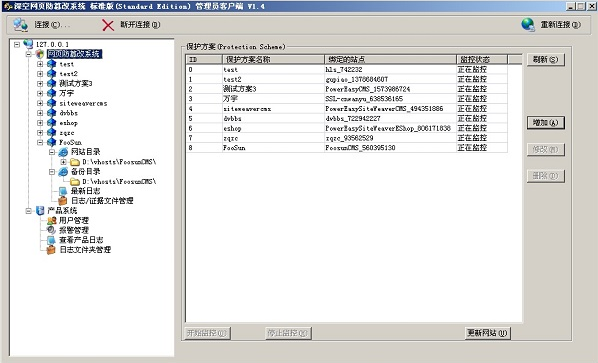Click the globe icon beside 重新连接

[x=528, y=25]
